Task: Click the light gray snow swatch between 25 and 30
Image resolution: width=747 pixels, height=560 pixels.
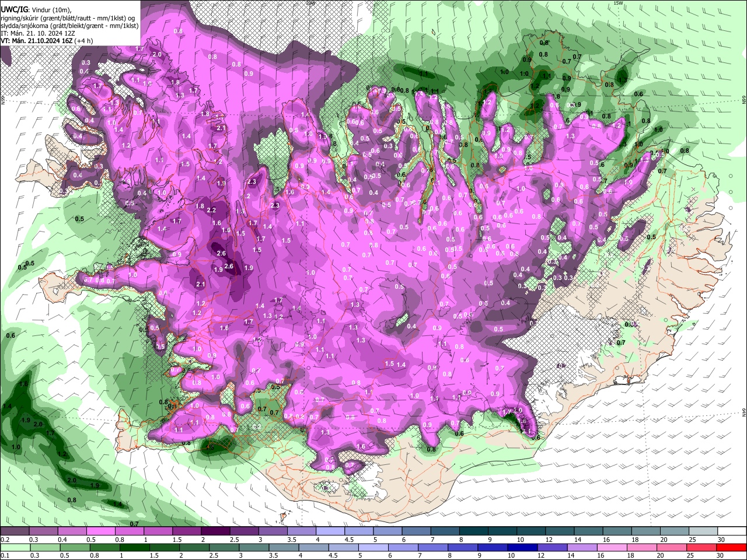Action: tap(703, 531)
